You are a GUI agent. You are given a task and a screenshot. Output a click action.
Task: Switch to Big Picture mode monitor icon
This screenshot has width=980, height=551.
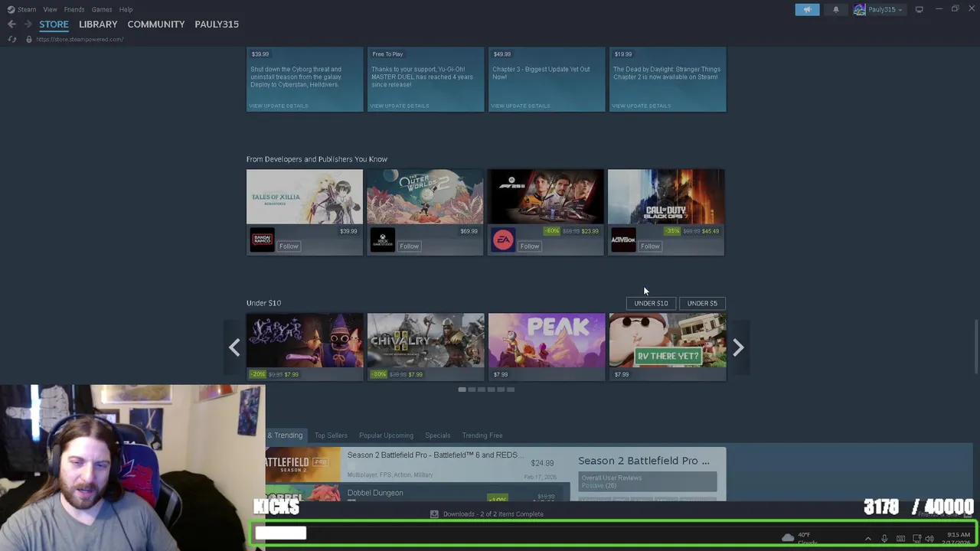coord(919,9)
